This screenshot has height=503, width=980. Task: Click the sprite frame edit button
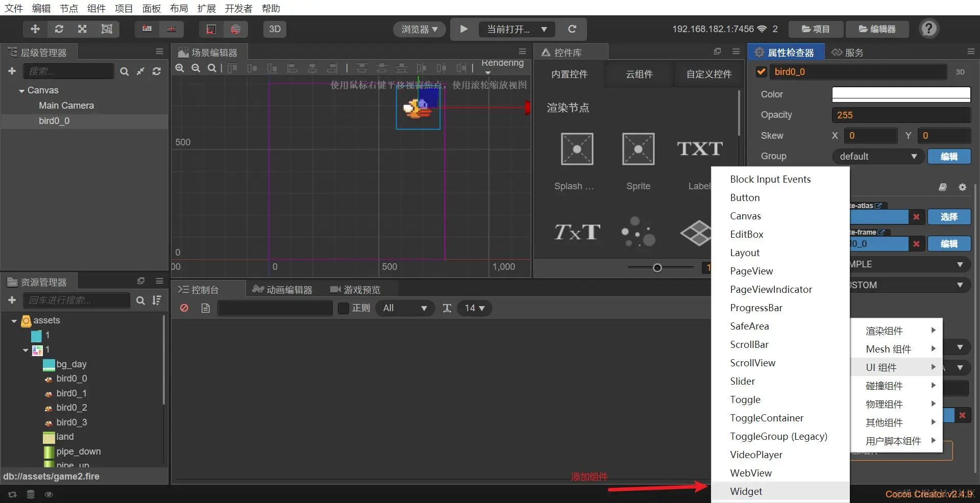[949, 244]
